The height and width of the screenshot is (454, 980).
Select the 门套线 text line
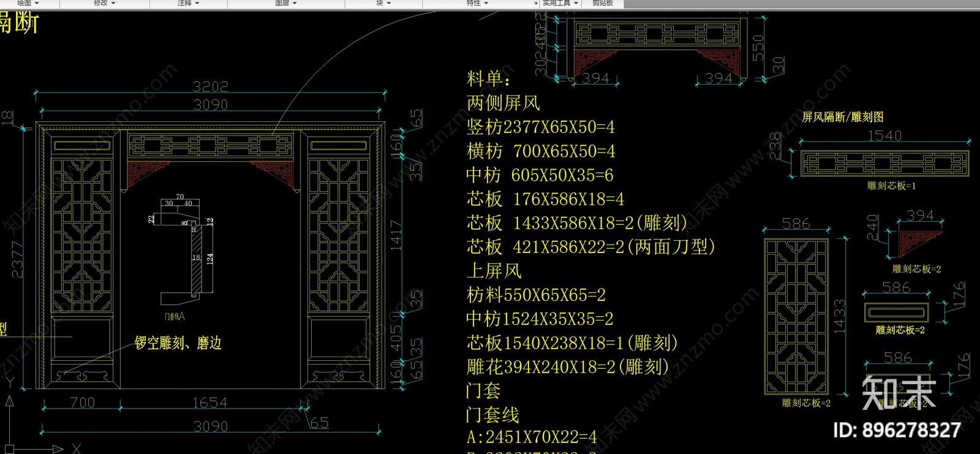click(x=492, y=414)
